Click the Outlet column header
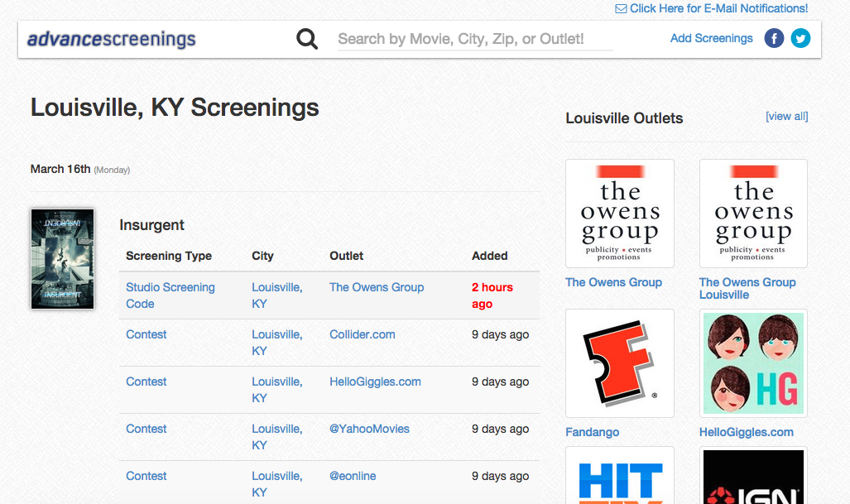 tap(347, 256)
